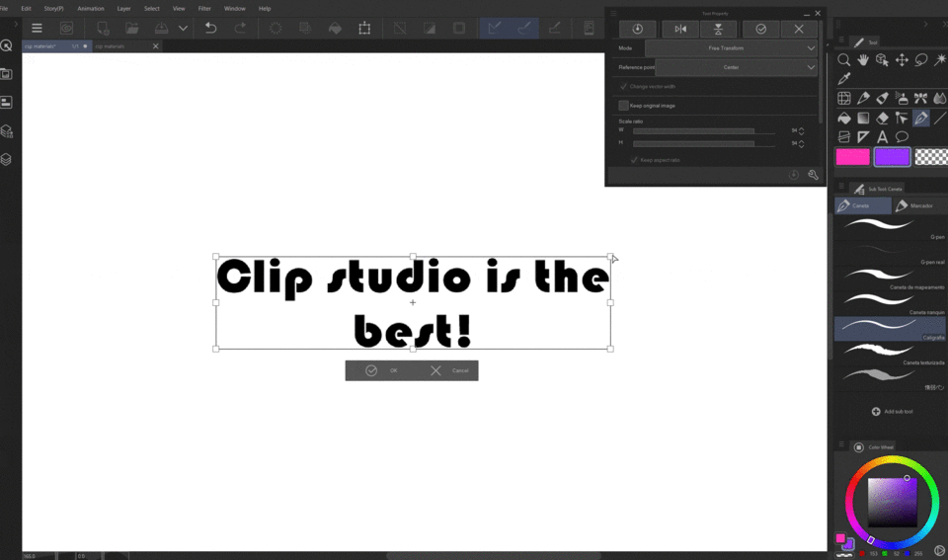Select the highlighted Pen tool
Image resolution: width=948 pixels, height=560 pixels.
point(920,118)
